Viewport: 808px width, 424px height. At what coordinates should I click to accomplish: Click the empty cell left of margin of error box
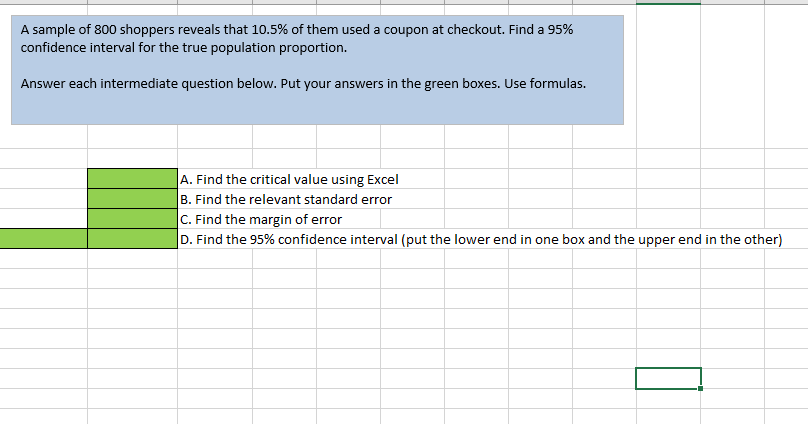click(x=43, y=218)
